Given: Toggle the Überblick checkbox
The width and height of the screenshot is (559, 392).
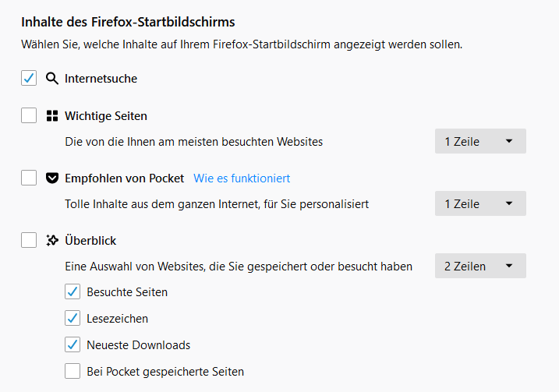Looking at the screenshot, I should [x=29, y=241].
